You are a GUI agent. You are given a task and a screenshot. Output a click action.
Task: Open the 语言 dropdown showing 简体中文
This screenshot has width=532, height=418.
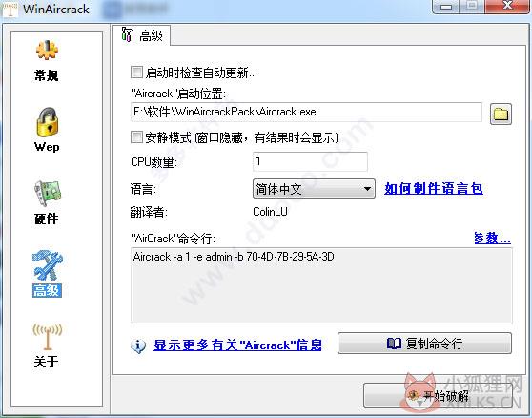(314, 188)
